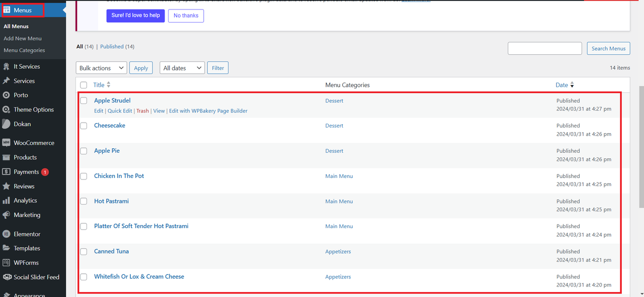Click Sure! I'd love to help button

tap(135, 16)
